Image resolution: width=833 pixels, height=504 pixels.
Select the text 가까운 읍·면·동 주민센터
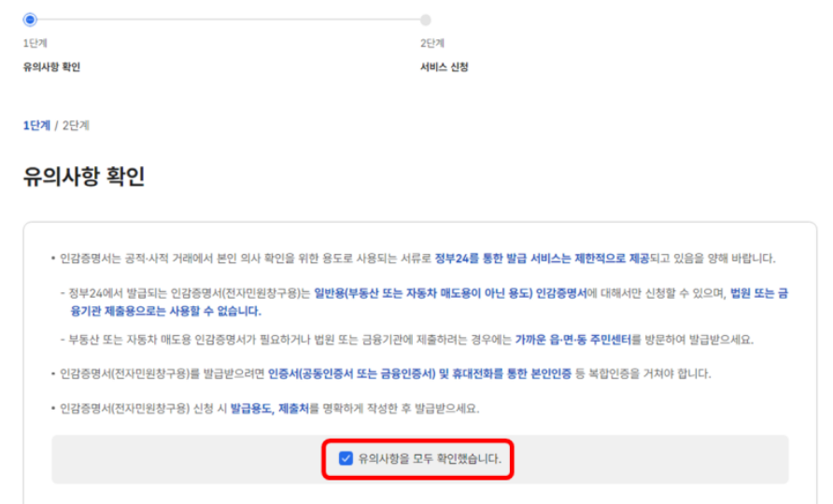tap(572, 340)
